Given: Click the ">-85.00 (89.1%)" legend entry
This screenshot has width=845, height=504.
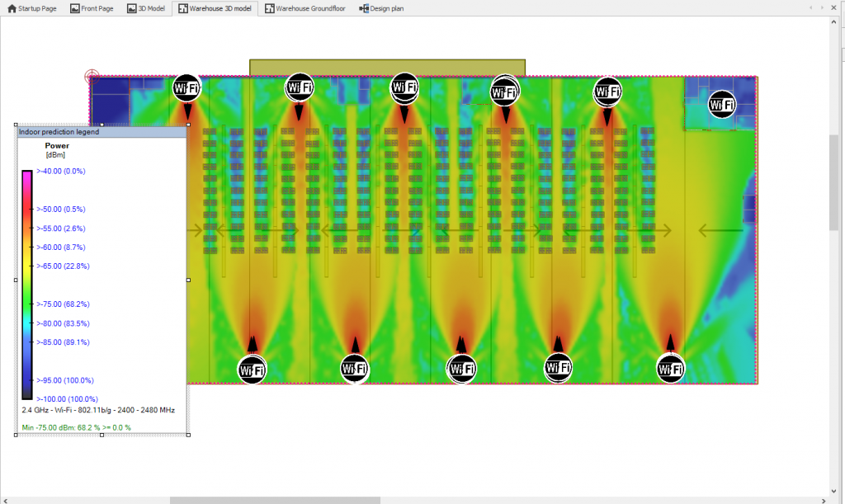Looking at the screenshot, I should click(x=63, y=342).
